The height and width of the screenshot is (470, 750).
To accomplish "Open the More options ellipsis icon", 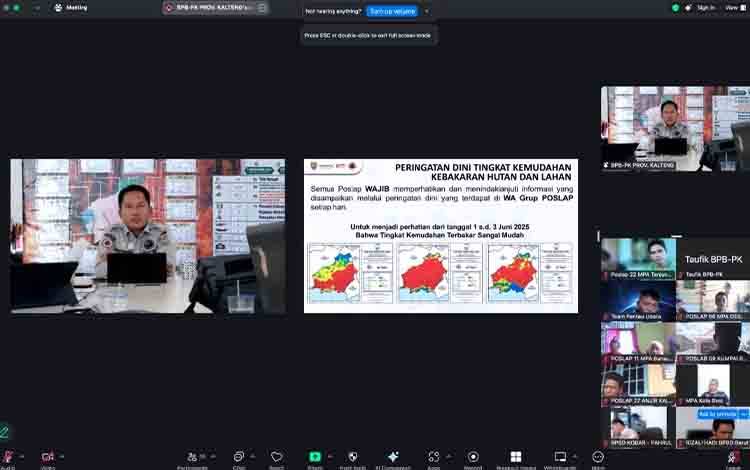I will point(598,458).
